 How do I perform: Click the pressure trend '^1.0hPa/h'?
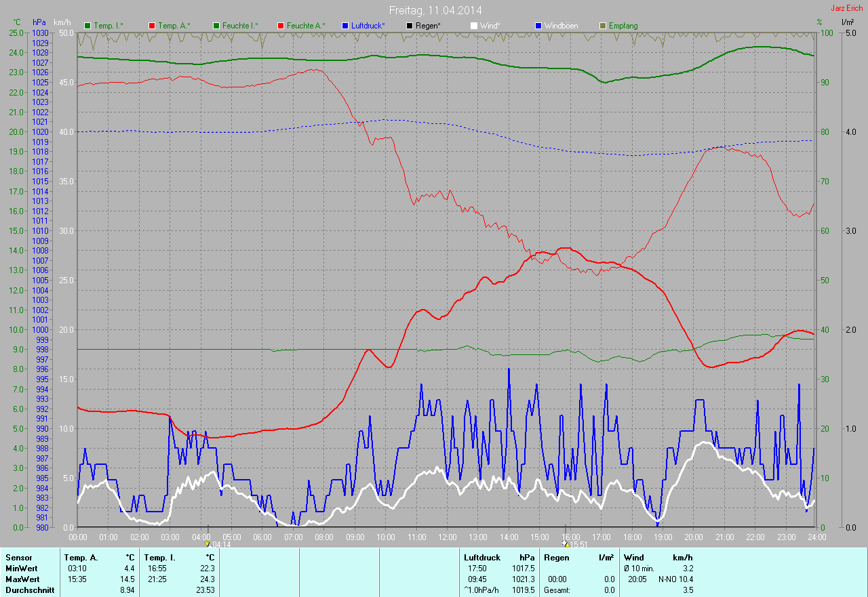(481, 590)
